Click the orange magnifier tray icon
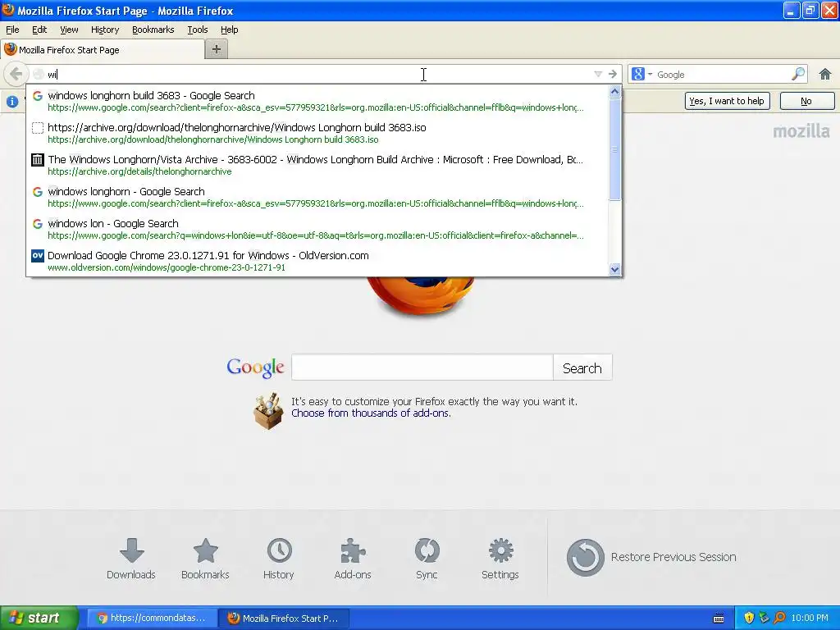The height and width of the screenshot is (630, 840). 779,618
